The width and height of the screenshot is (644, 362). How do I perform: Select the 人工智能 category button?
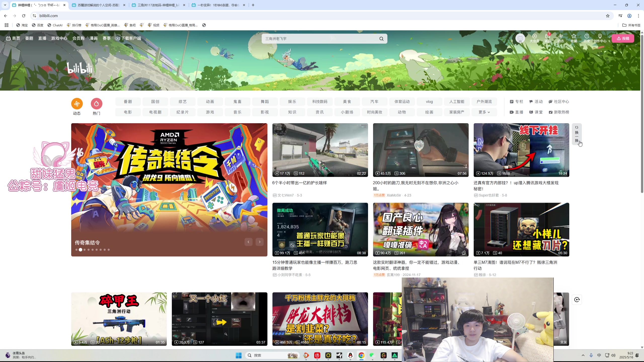457,102
